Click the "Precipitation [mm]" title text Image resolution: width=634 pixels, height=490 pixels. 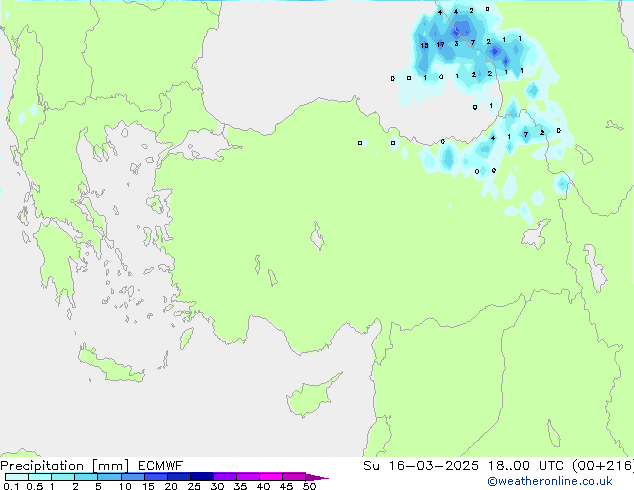[x=65, y=466]
